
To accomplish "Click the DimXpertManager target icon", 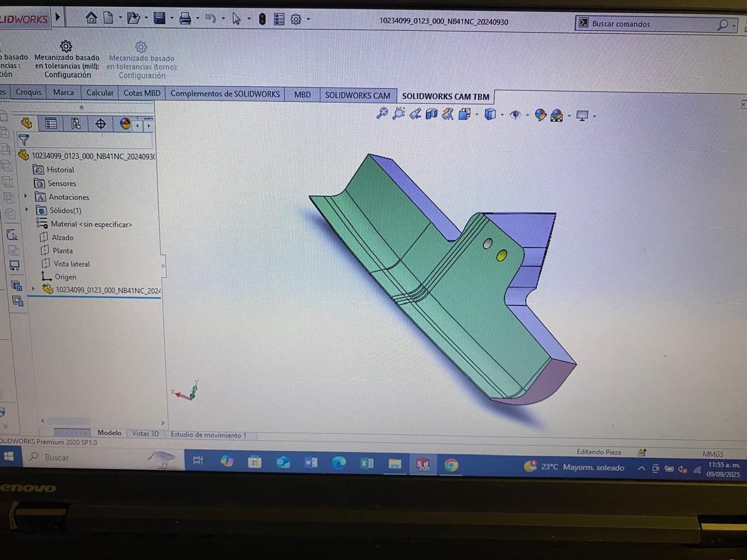I will tap(100, 123).
